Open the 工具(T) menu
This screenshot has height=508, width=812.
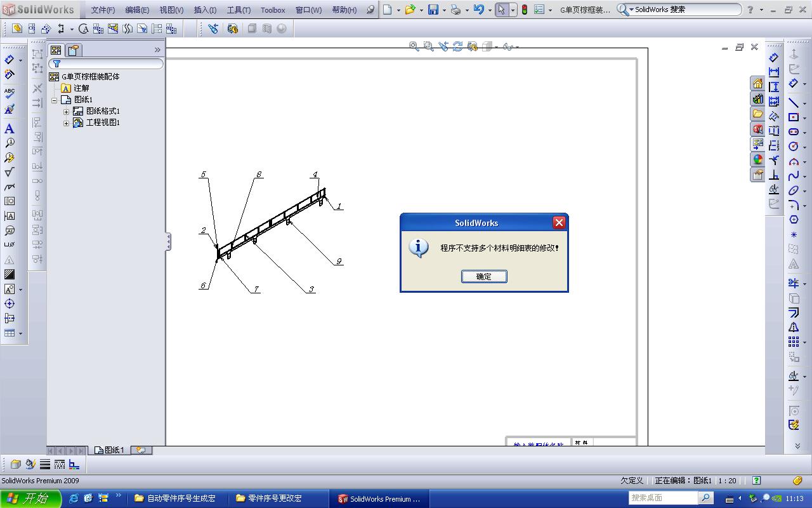(x=239, y=10)
